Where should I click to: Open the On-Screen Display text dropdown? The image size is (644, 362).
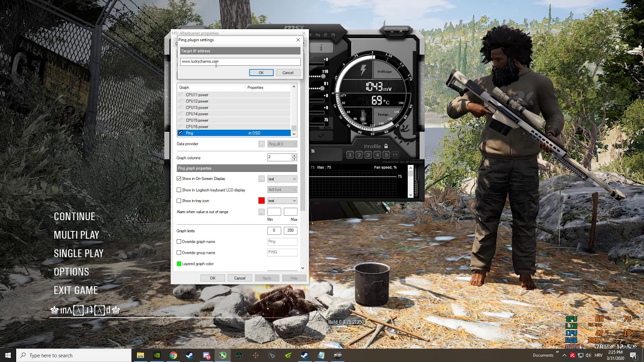click(282, 179)
